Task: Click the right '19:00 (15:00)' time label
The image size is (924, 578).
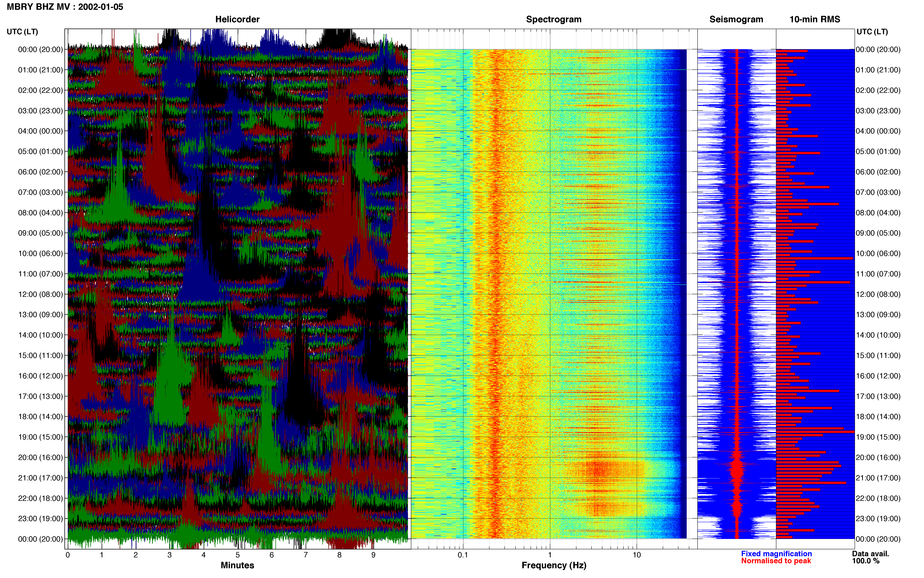Action: click(878, 437)
